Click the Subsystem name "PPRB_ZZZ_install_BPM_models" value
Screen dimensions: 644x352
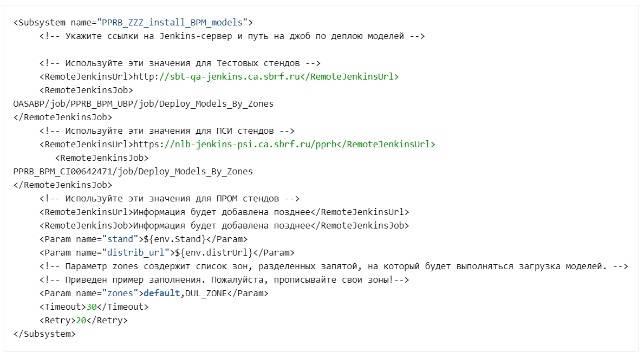pos(172,23)
